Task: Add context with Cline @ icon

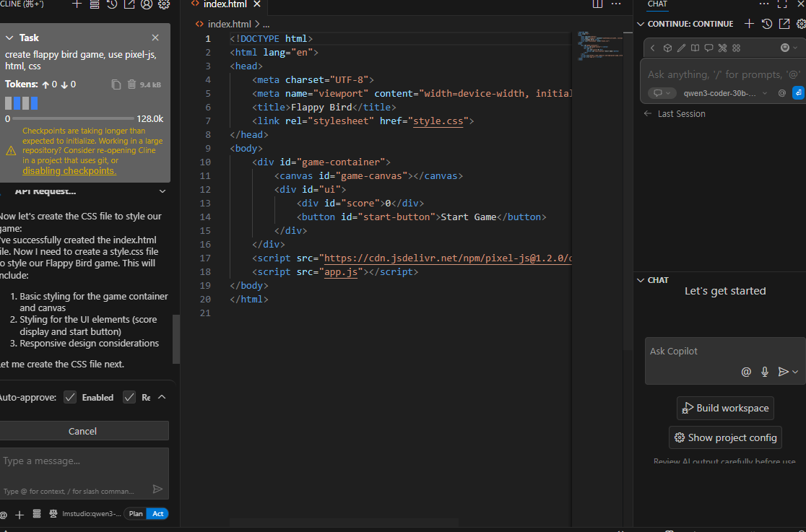Action: pyautogui.click(x=4, y=515)
